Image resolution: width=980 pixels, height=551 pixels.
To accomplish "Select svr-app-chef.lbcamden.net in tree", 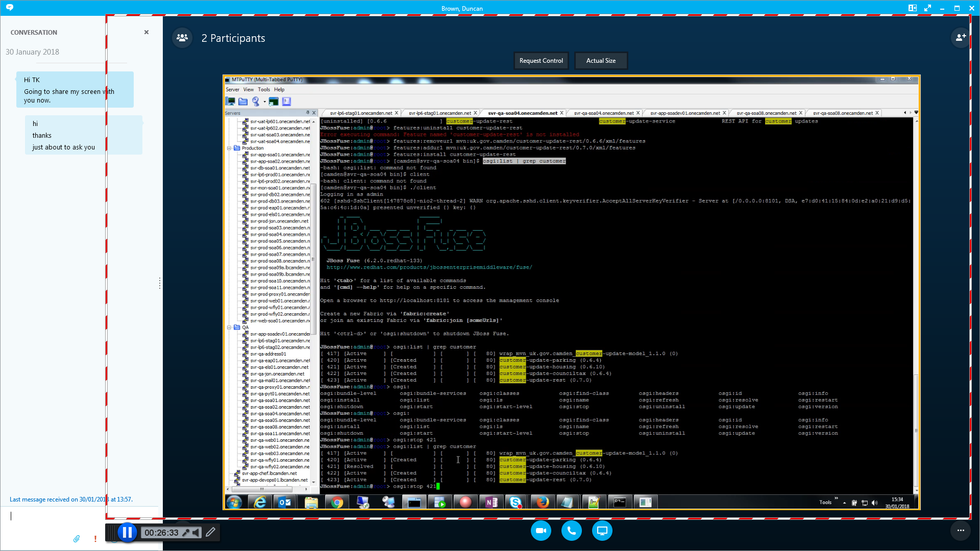I will click(269, 473).
